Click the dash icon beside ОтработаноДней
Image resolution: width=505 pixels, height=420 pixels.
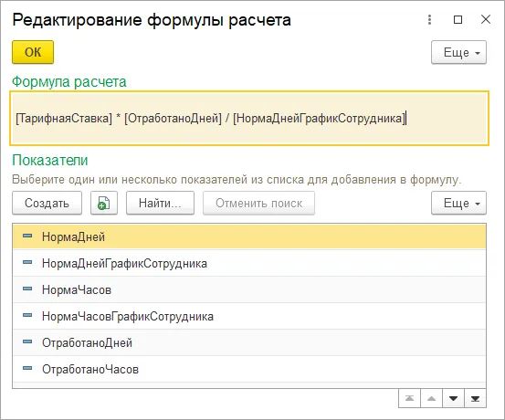click(27, 341)
